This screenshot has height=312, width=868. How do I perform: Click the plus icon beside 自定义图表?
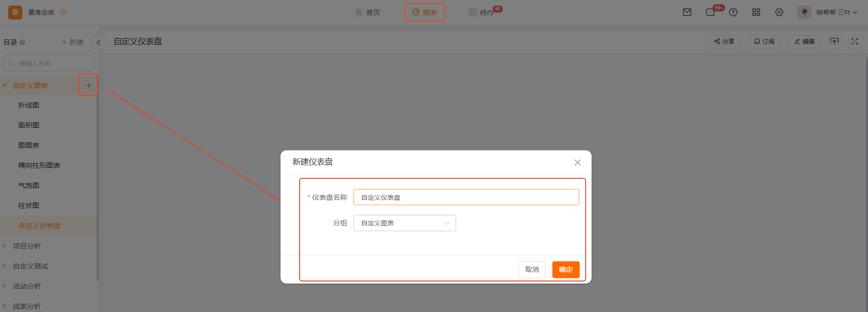88,85
